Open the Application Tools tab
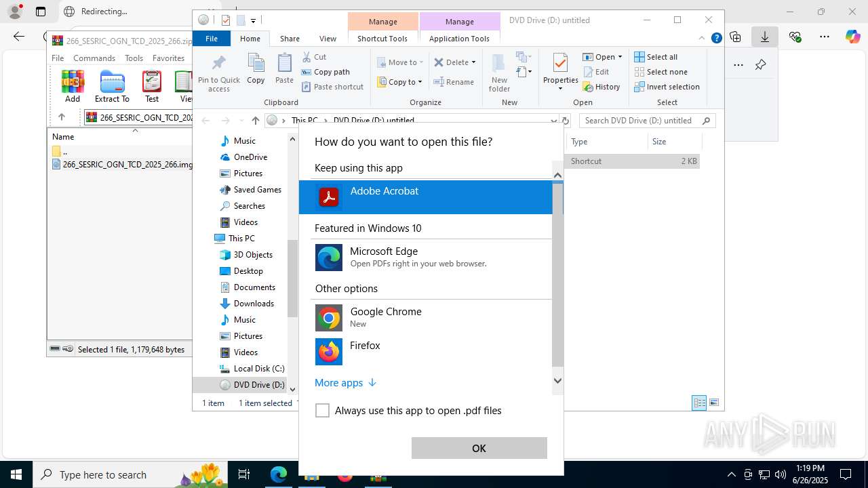Viewport: 868px width, 488px height. click(459, 39)
